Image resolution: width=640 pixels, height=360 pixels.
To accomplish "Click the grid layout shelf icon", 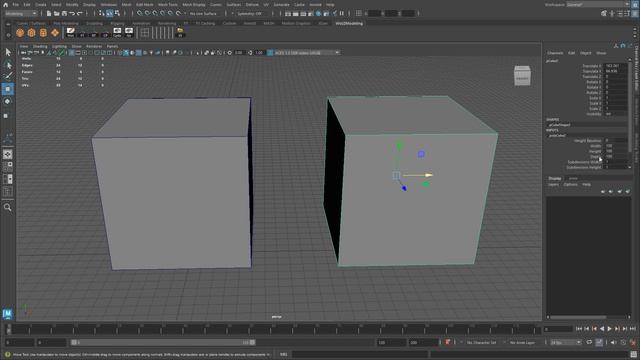I will [144, 33].
